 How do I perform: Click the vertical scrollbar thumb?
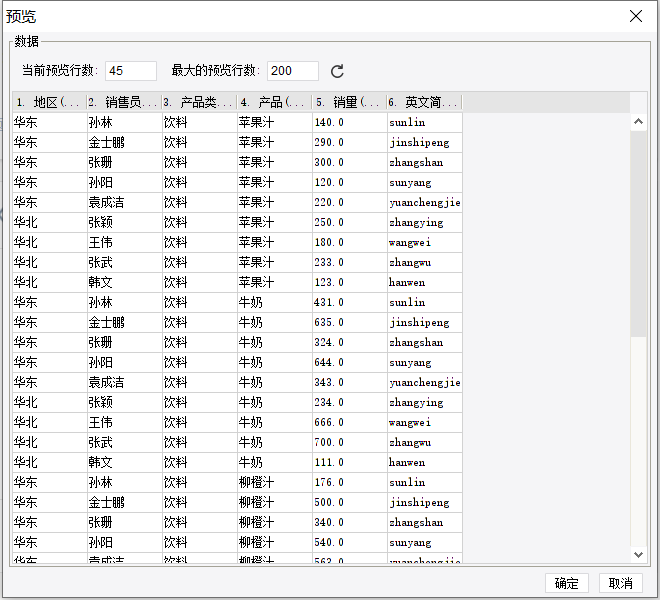tap(638, 234)
